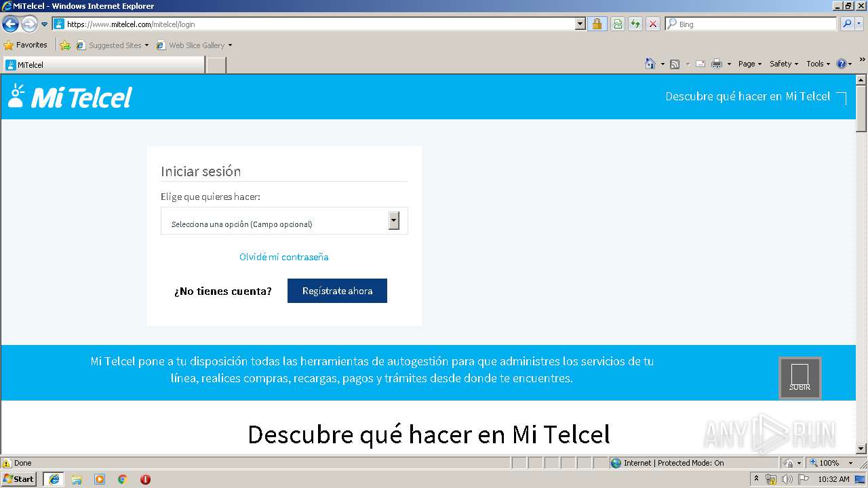Click the Action Center flag icon
The height and width of the screenshot is (488, 868).
coord(804,479)
